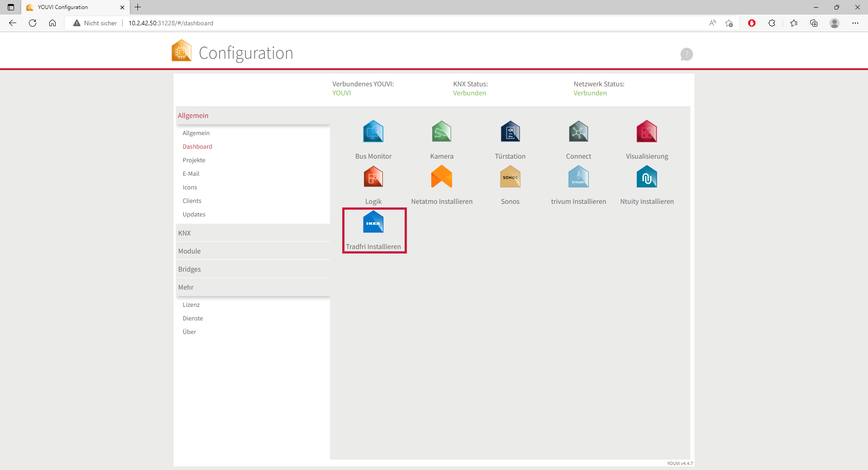Open the Kamera module icon

pyautogui.click(x=441, y=132)
